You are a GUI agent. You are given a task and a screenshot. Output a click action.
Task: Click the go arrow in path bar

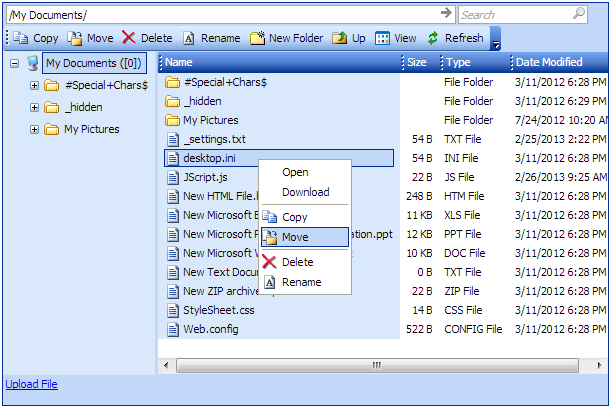point(446,13)
